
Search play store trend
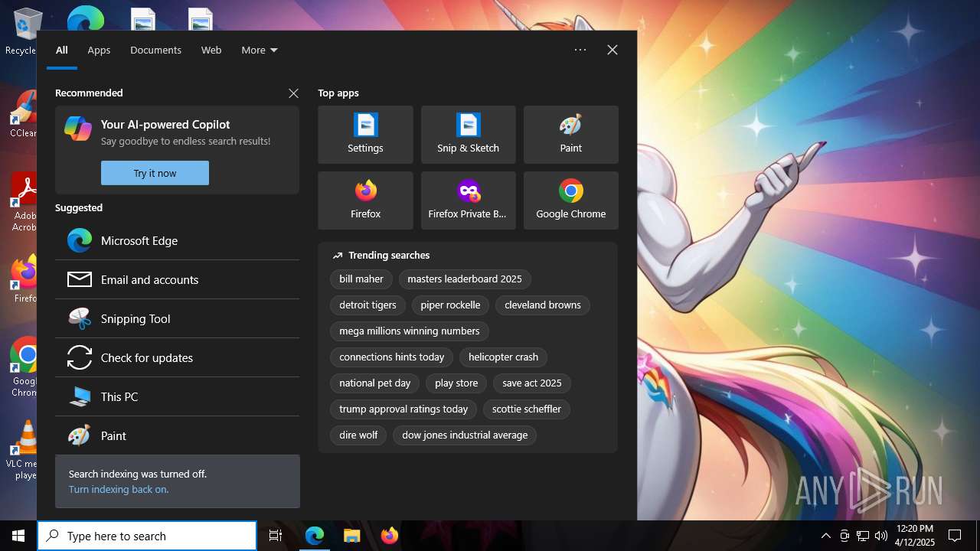456,383
